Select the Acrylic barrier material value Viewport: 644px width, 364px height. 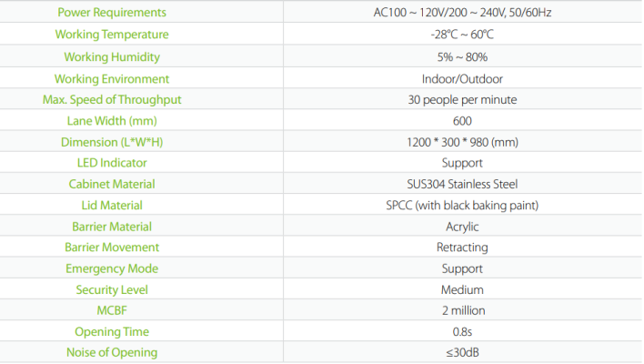point(462,227)
